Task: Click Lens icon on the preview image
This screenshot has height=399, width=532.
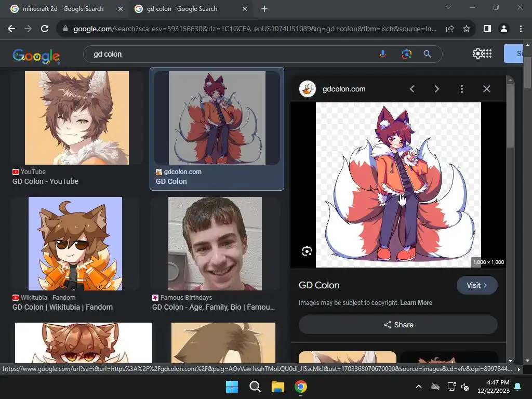Action: (x=307, y=251)
